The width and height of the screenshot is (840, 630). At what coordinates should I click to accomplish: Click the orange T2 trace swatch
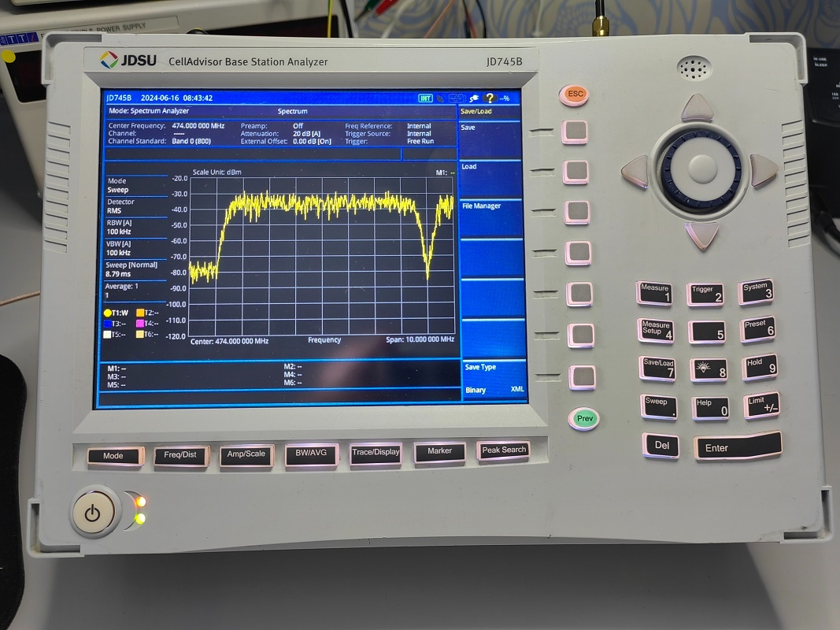point(140,313)
